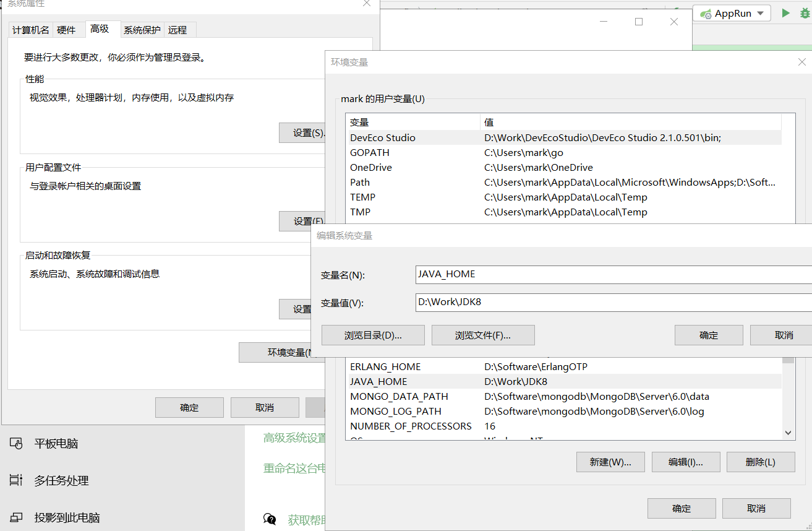The height and width of the screenshot is (531, 812).
Task: Select the Path user variable row
Action: pos(564,182)
